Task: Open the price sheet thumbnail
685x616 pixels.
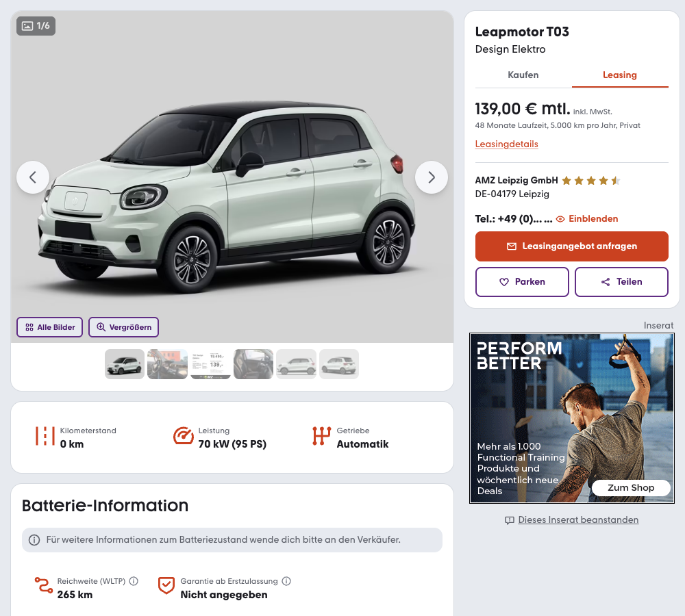Action: coord(210,364)
